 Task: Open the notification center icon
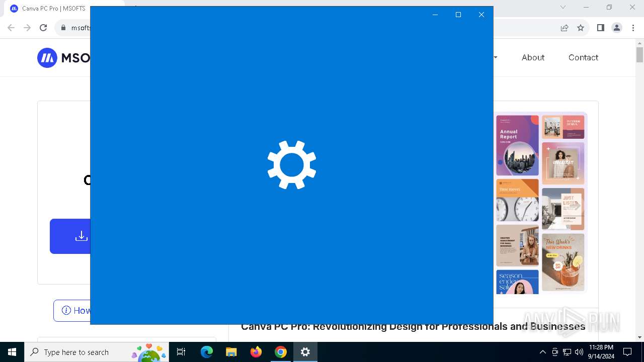tap(627, 352)
